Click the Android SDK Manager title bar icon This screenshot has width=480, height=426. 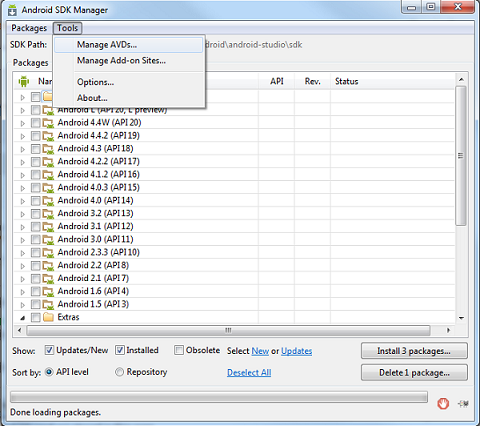pos(12,10)
